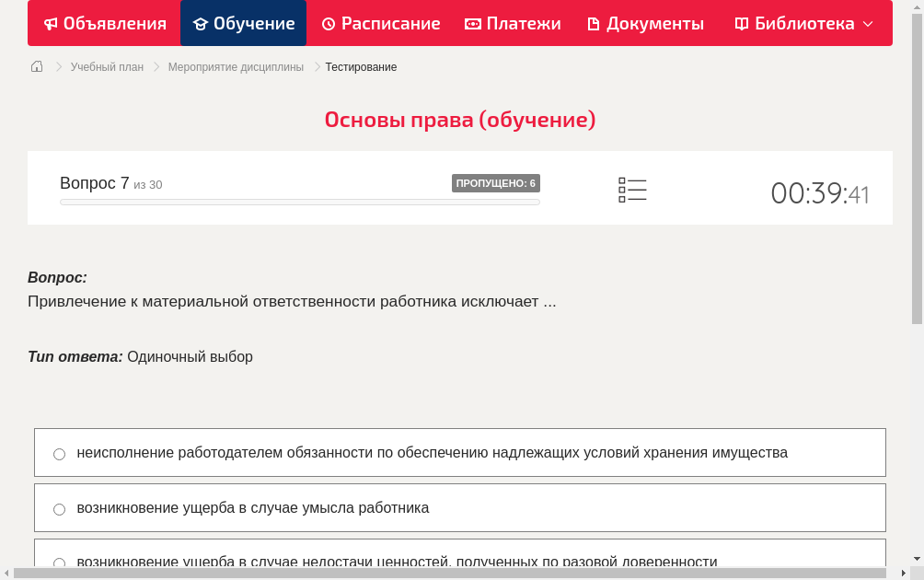Screen dimensions: 924x580
Task: Open the home icon in the breadcrumb
Action: coord(36,66)
